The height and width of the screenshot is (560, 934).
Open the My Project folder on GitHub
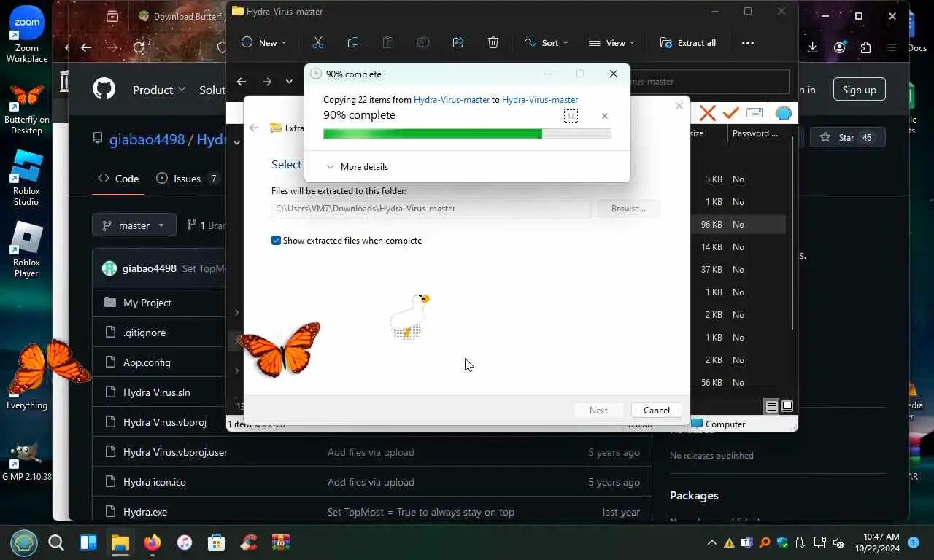[147, 303]
